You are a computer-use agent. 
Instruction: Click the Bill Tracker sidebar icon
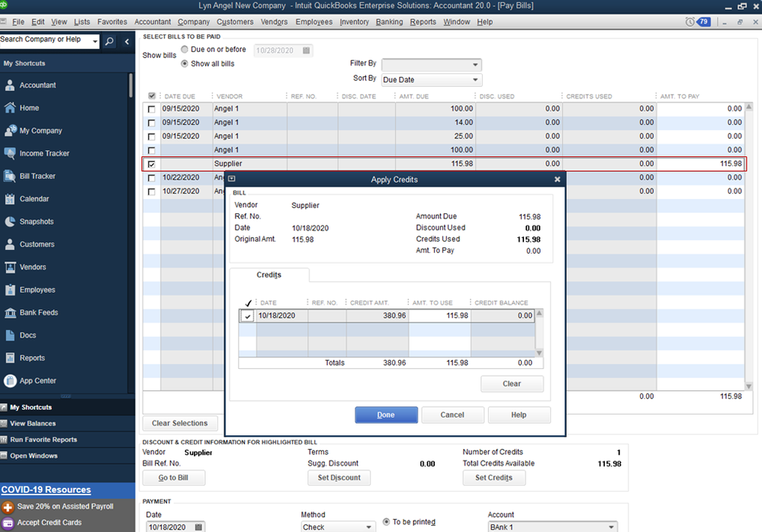(10, 176)
